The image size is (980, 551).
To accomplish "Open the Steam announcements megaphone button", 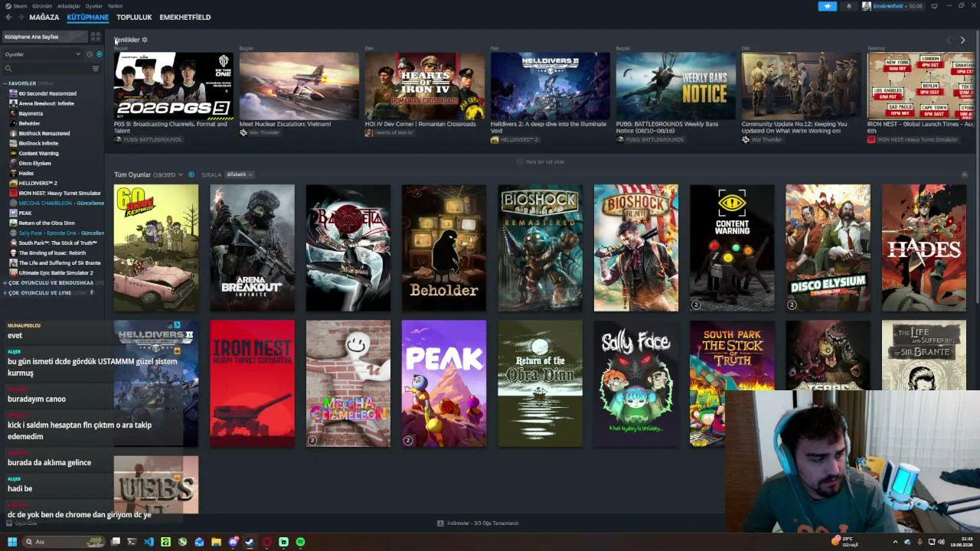I will point(828,6).
